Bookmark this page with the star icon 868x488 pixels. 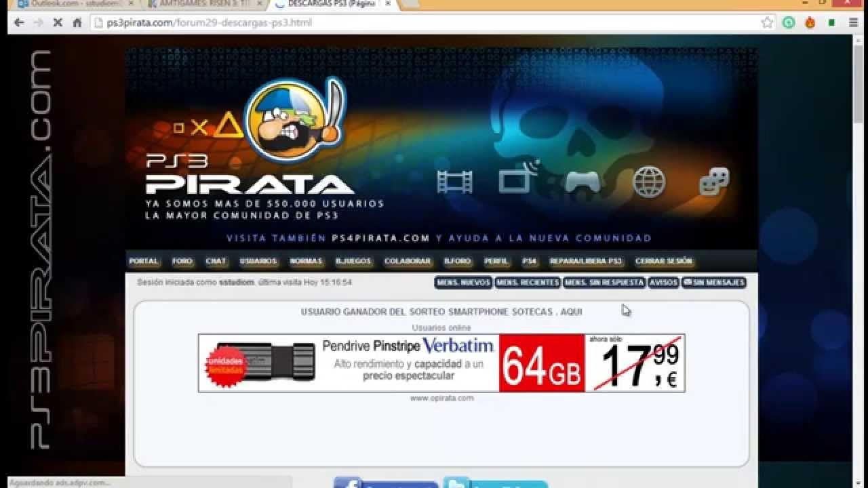pos(767,22)
